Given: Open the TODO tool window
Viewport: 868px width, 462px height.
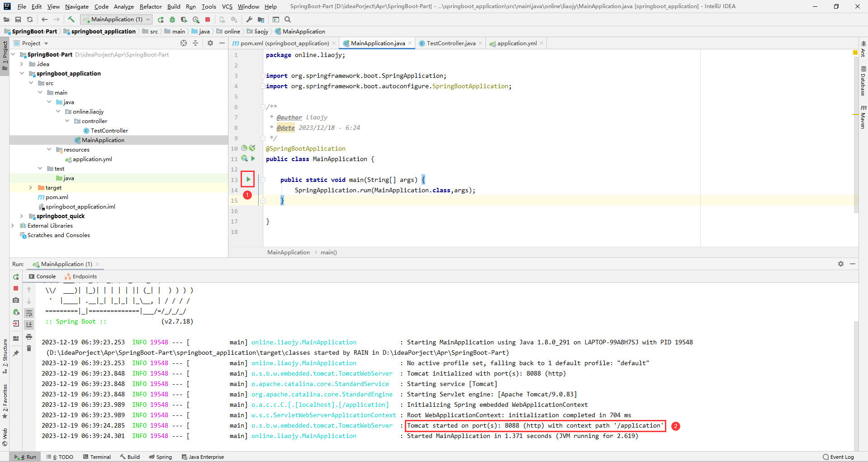Looking at the screenshot, I should [x=60, y=457].
